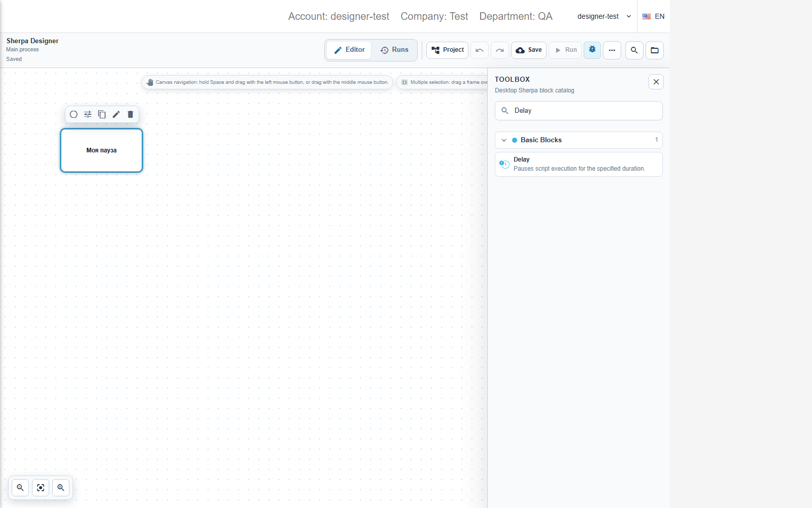
Task: Open the designer-test user dropdown
Action: 604,16
